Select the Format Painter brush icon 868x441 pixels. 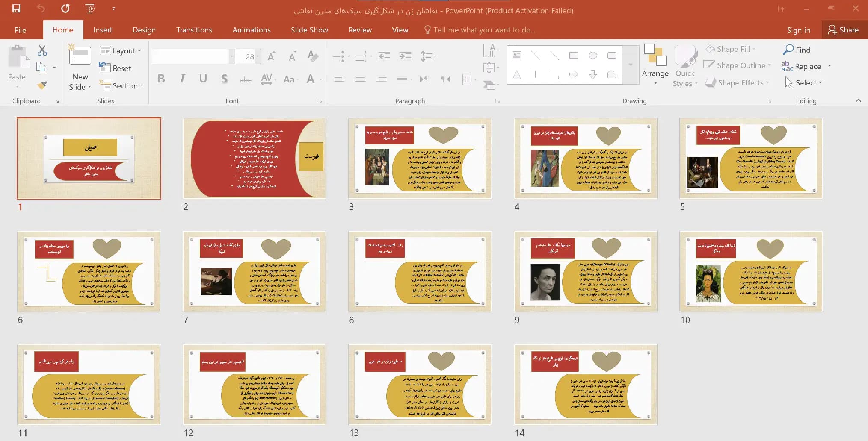pos(42,85)
